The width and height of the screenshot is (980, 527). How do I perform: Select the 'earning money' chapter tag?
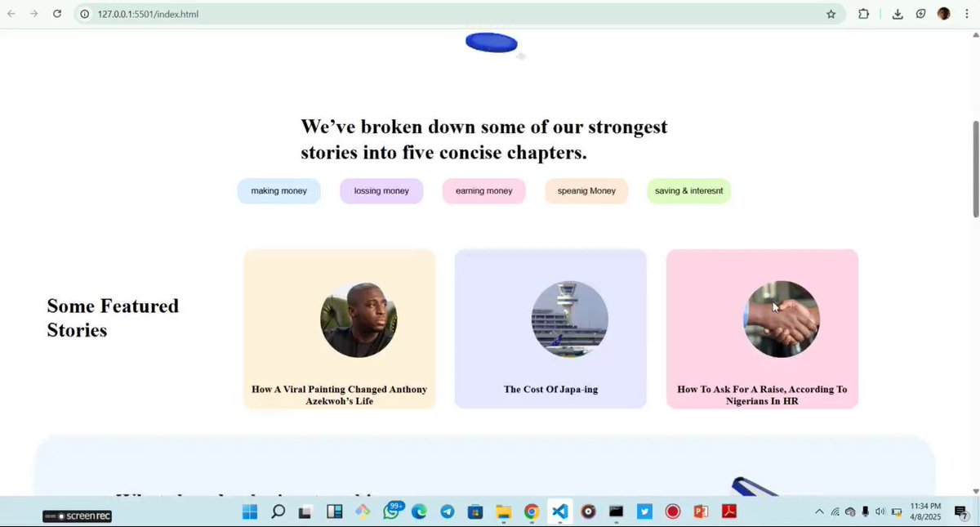pos(484,191)
